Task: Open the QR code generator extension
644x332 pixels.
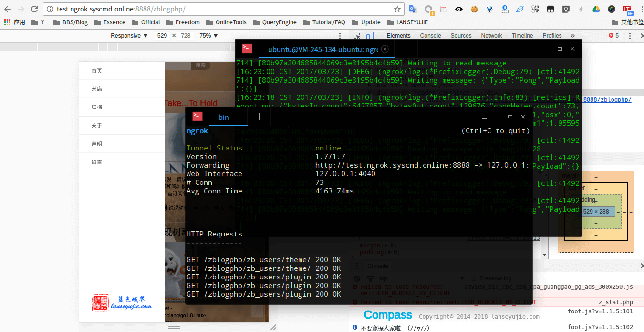Action: (x=535, y=9)
